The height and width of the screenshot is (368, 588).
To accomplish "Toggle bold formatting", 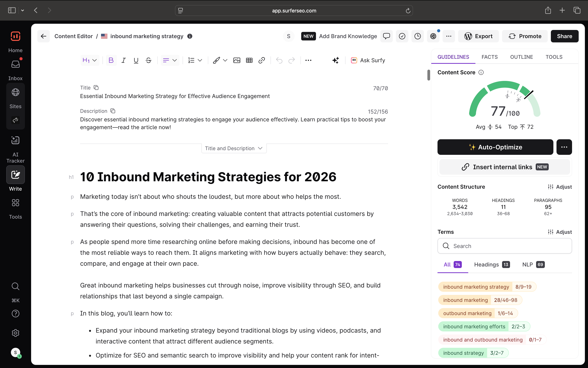I will coord(111,60).
